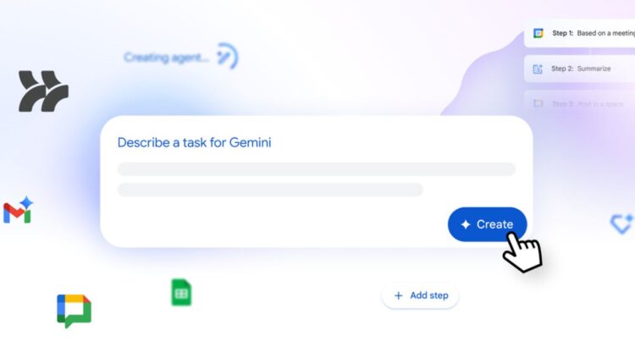Click the Google Calendar icon in Step 1
This screenshot has width=635, height=364.
538,33
